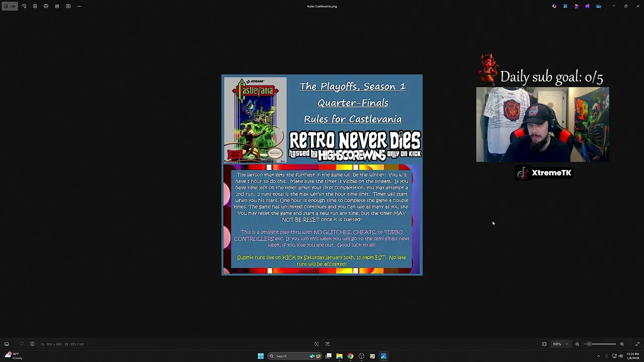Start slideshow with the play icon
The image size is (644, 362).
(68, 6)
